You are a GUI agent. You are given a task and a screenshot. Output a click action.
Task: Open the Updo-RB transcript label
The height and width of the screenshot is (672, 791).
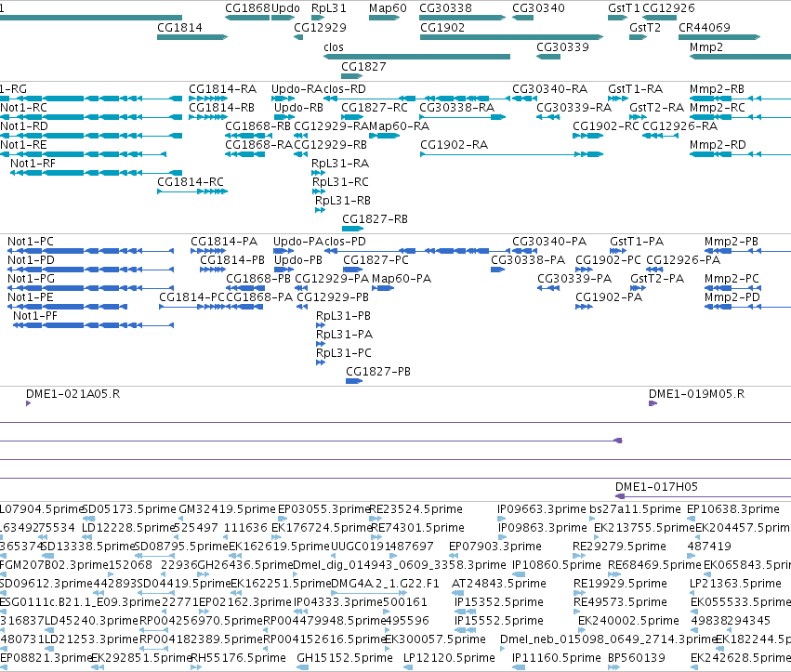[298, 108]
